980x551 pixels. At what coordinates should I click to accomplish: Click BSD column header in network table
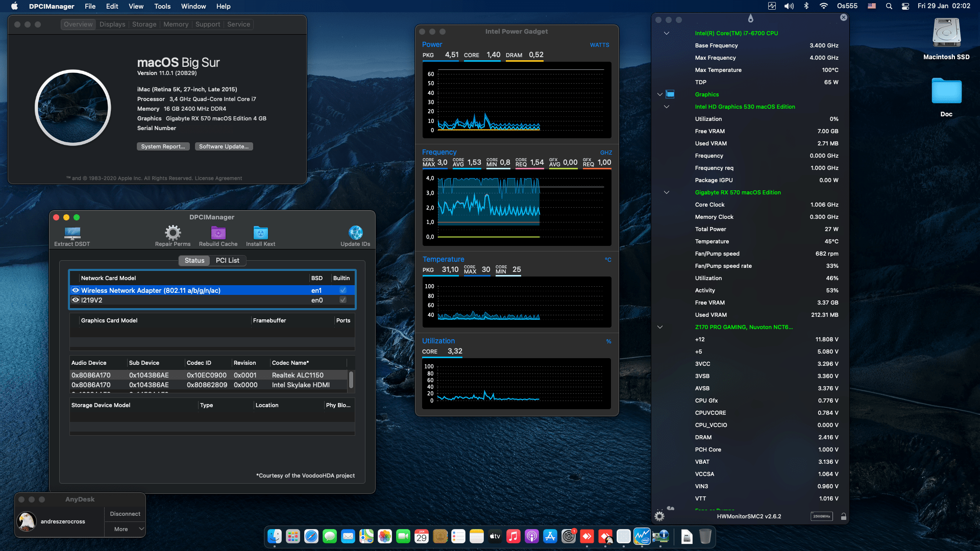click(317, 278)
